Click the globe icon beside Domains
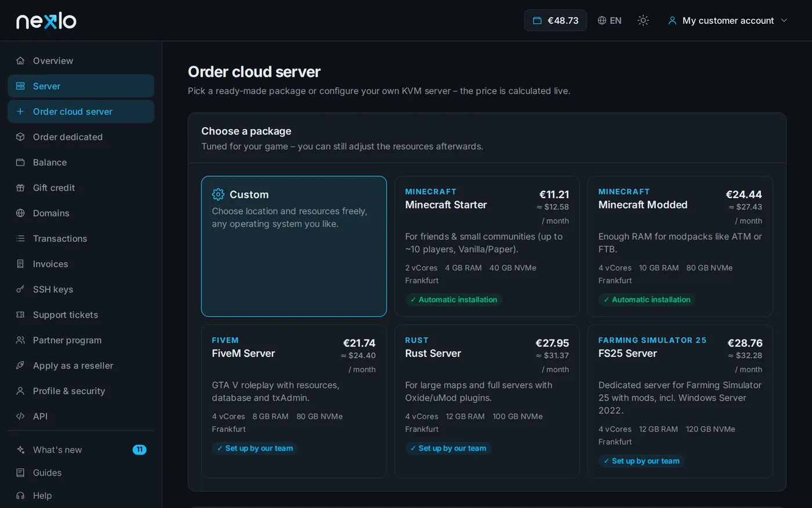 pyautogui.click(x=20, y=213)
